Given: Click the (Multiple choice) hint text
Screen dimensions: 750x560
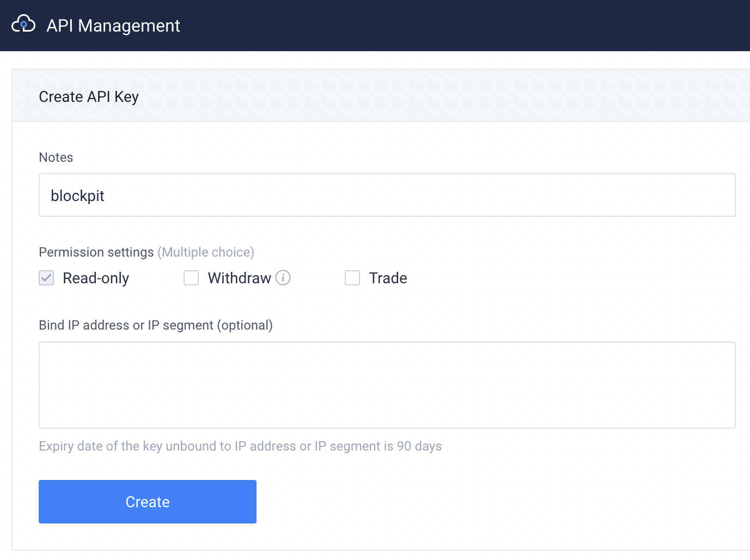Looking at the screenshot, I should (x=206, y=252).
